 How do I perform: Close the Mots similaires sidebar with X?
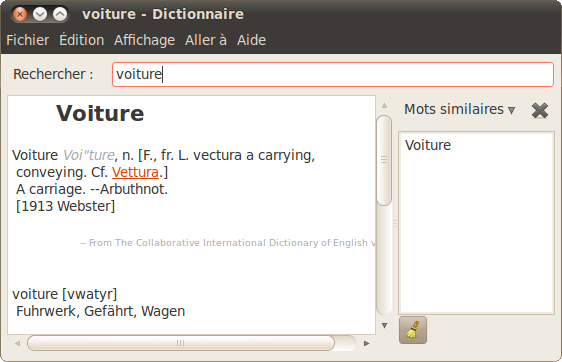pos(540,110)
